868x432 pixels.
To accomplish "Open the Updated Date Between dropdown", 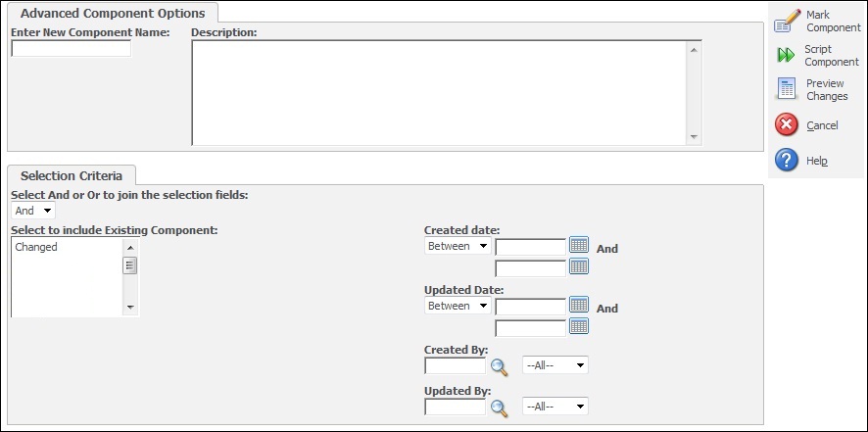I will pyautogui.click(x=458, y=306).
